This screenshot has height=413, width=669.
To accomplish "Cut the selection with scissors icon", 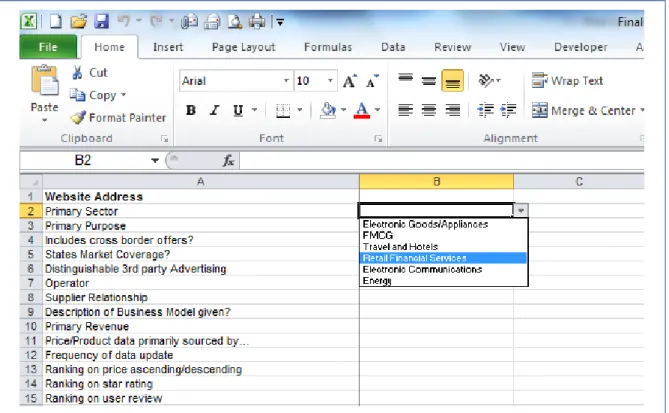I will coord(77,73).
